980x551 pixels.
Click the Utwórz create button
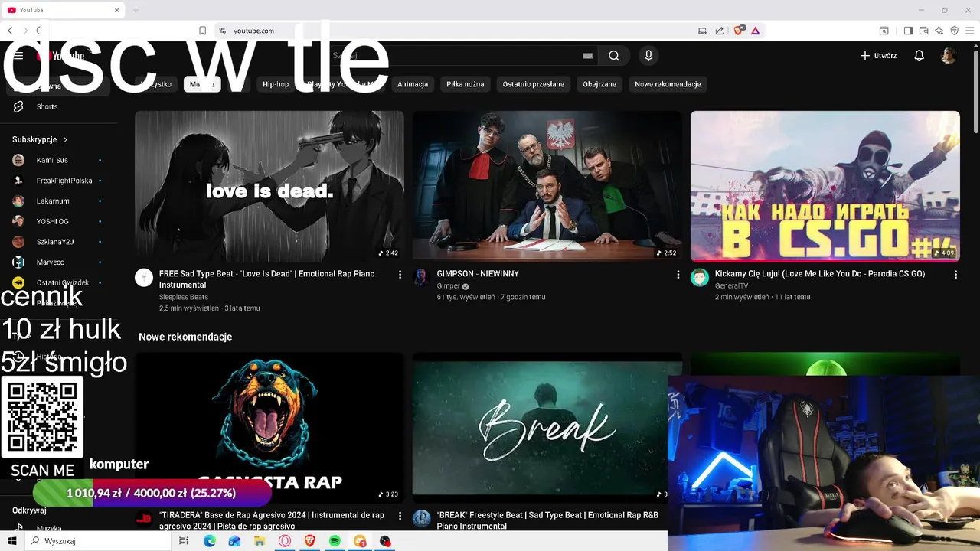click(x=878, y=55)
